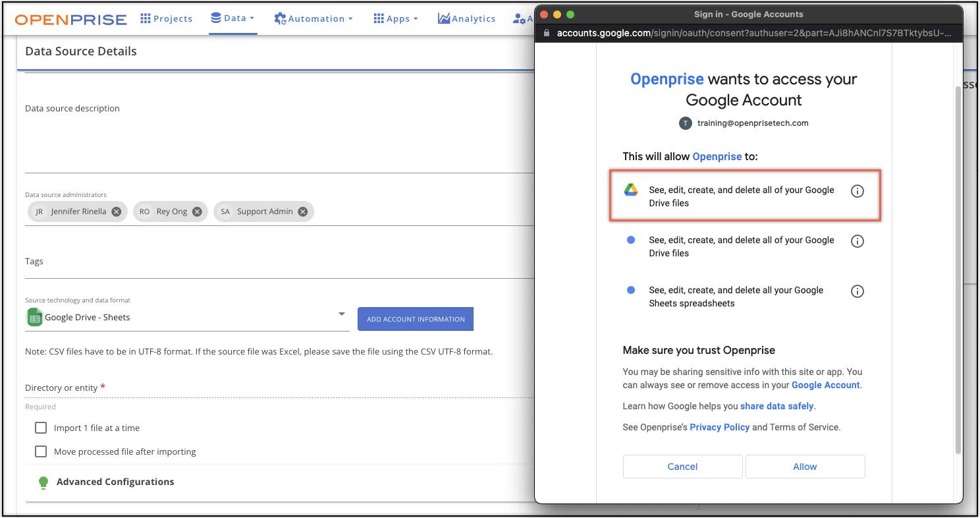Expand the source technology dropdown arrow

(x=342, y=314)
